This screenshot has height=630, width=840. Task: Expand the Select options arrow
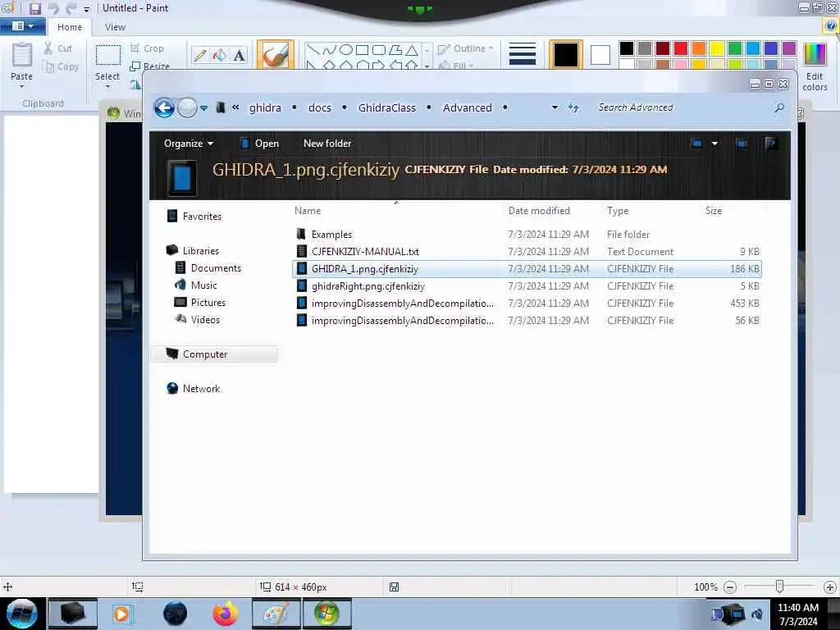(x=107, y=86)
